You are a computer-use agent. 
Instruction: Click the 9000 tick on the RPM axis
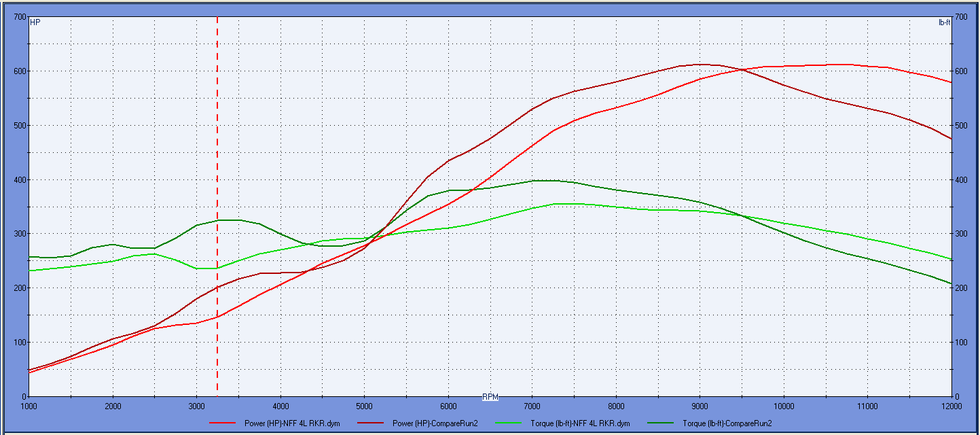(x=700, y=406)
